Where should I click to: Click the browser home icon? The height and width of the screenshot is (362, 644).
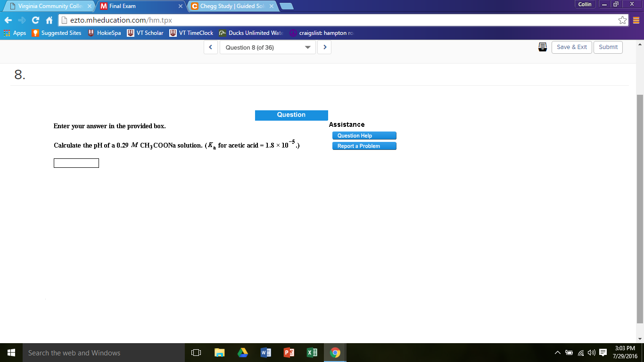click(x=50, y=20)
